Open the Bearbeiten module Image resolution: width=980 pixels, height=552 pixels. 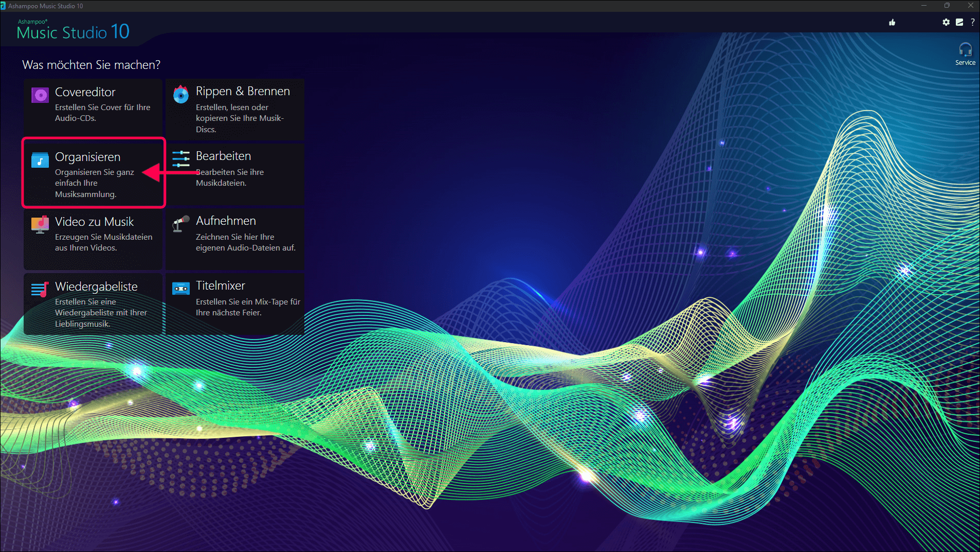click(235, 174)
